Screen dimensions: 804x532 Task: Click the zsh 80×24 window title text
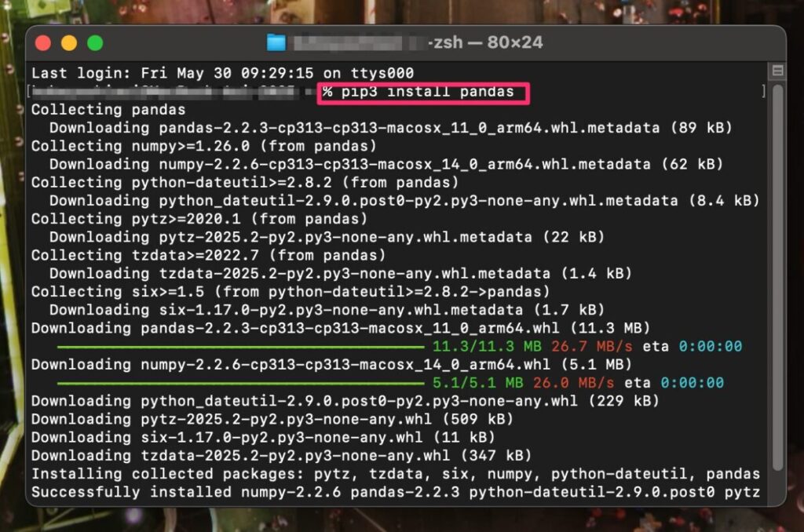tap(485, 42)
